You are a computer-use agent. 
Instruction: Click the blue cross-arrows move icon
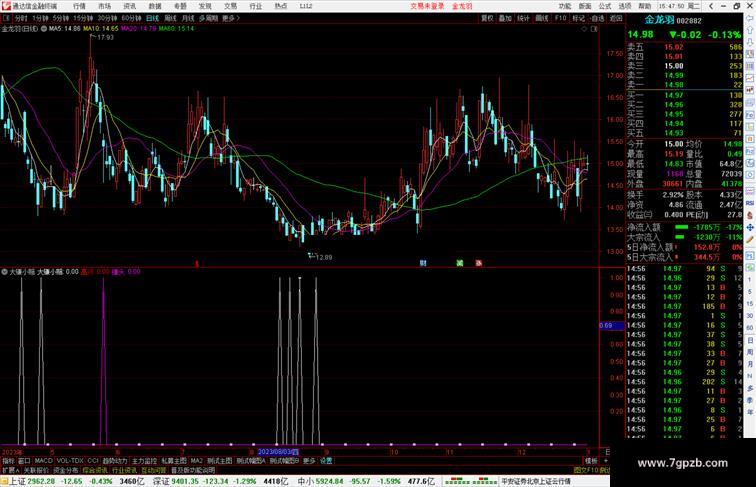[750, 228]
